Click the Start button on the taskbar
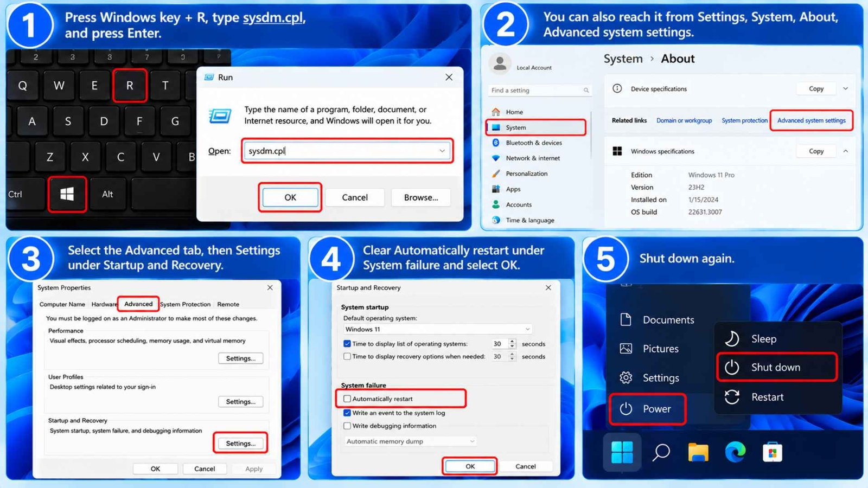The height and width of the screenshot is (488, 868). 622,452
